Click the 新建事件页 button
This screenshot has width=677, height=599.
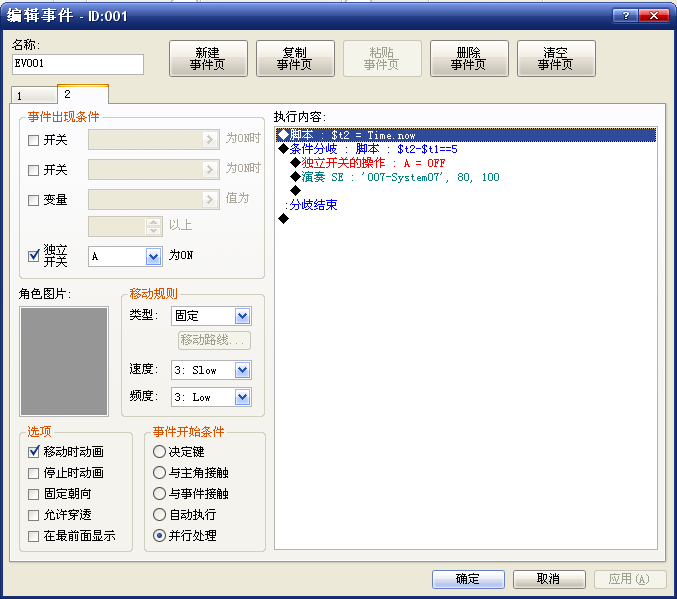[208, 58]
